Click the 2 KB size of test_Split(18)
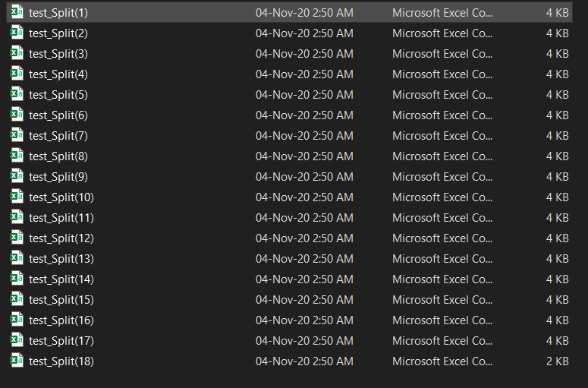 click(x=557, y=361)
